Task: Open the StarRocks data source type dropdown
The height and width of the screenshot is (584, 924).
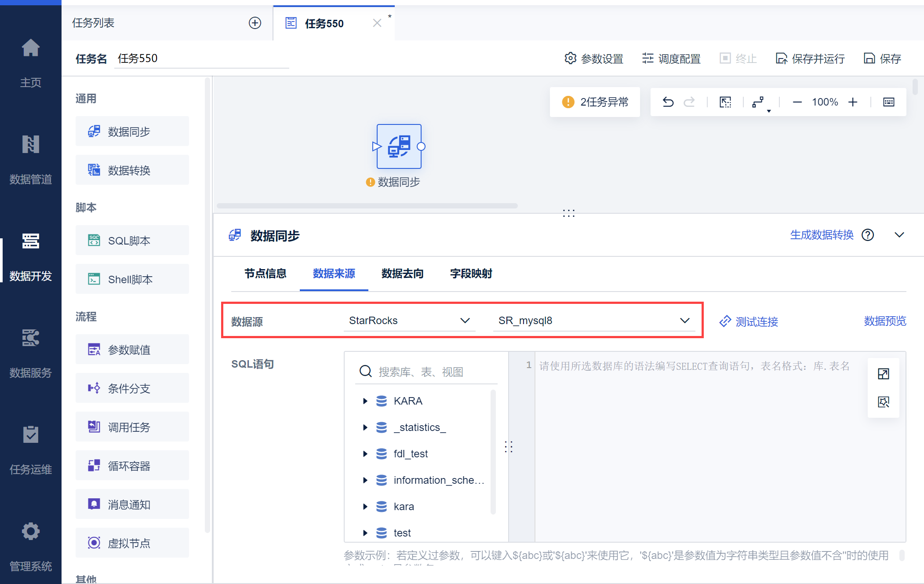Action: click(x=409, y=321)
